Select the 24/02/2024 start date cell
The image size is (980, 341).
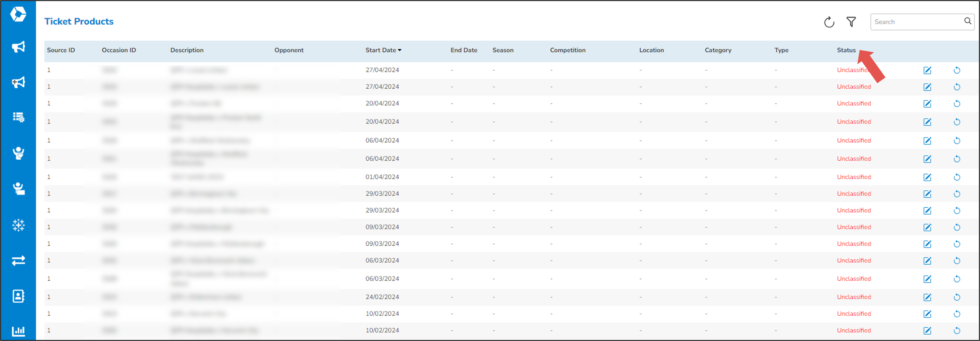coord(382,297)
